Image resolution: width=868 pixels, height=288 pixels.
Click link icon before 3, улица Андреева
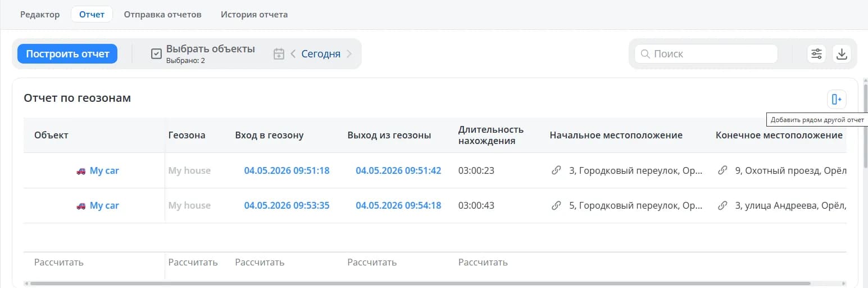pos(723,205)
